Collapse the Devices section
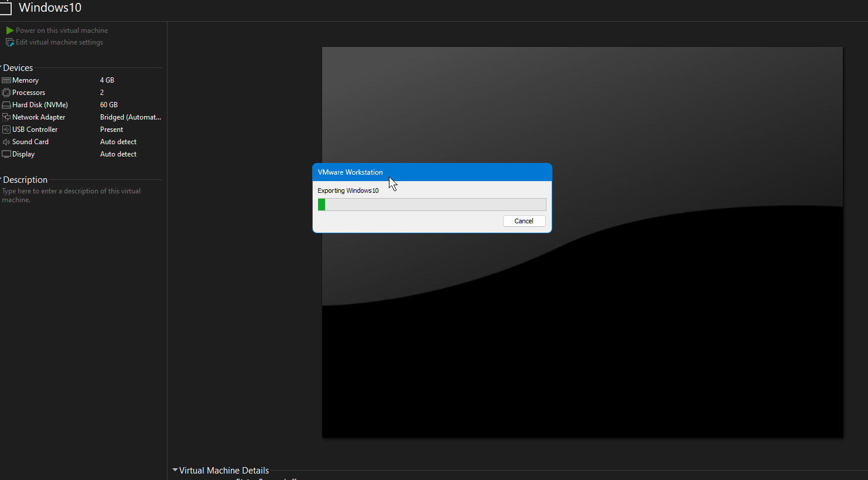 (1, 67)
